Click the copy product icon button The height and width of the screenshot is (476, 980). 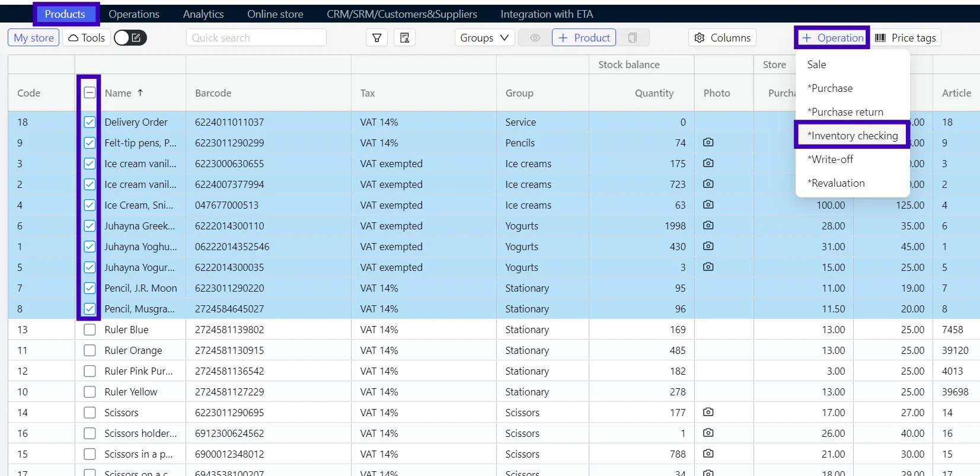(x=633, y=38)
